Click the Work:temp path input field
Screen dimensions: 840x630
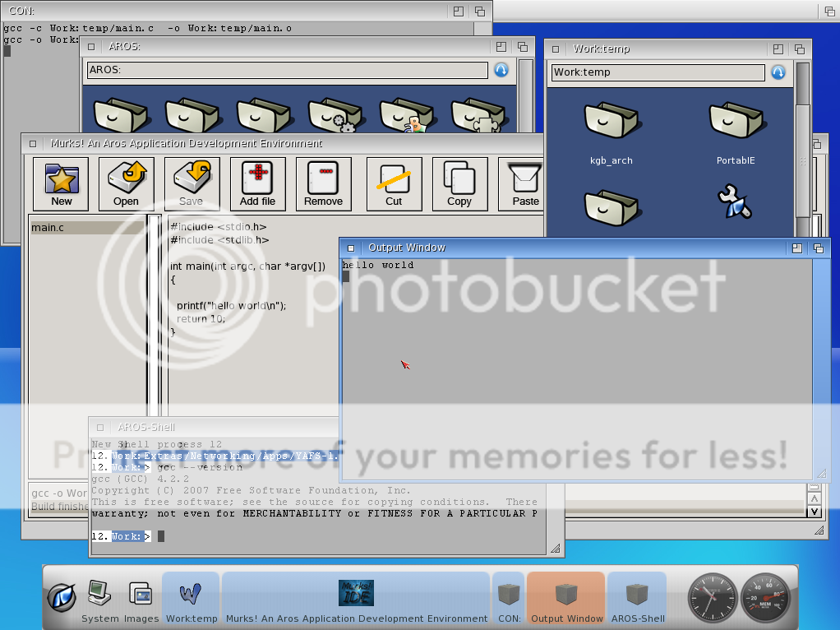(658, 72)
